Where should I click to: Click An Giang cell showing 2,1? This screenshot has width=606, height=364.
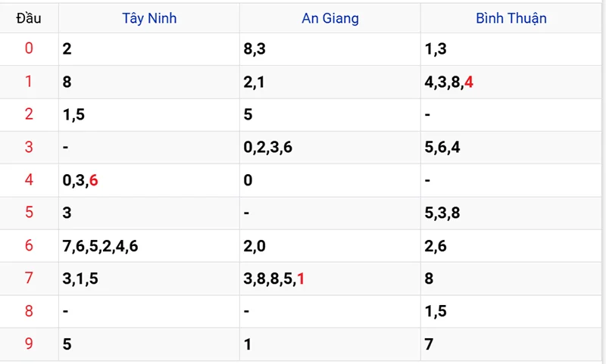[330, 82]
